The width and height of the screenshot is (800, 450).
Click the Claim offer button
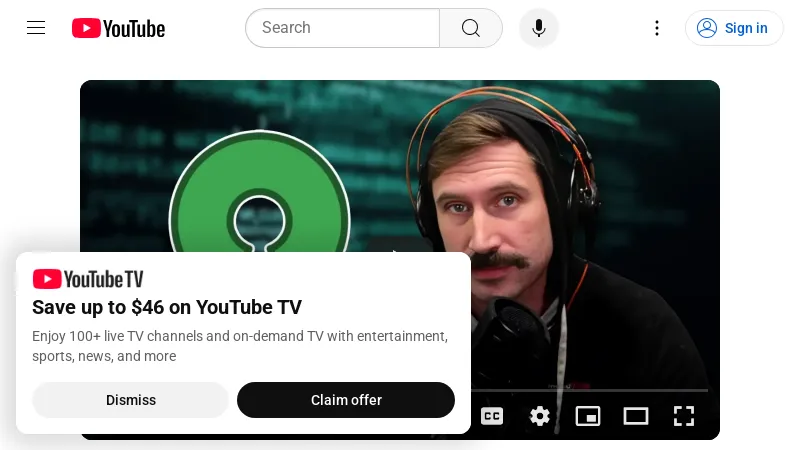346,400
